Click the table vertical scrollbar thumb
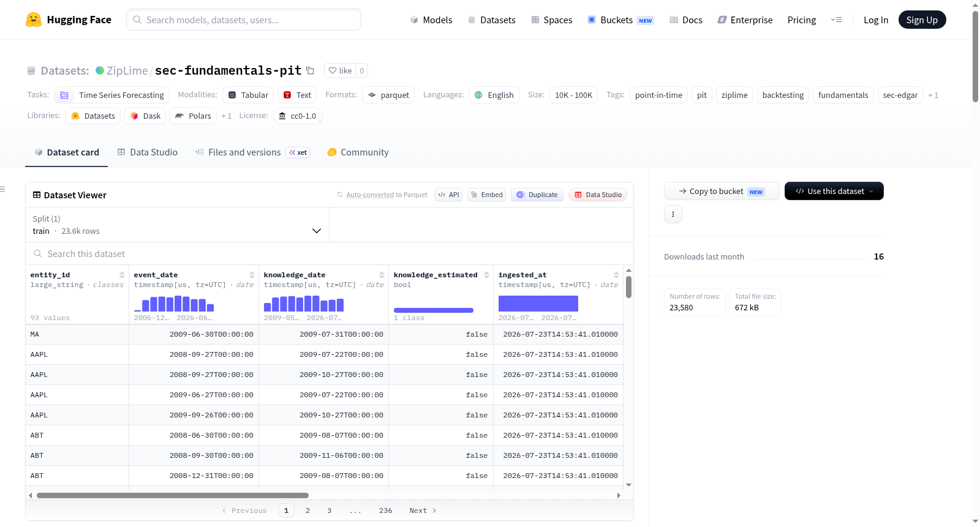 pos(628,287)
